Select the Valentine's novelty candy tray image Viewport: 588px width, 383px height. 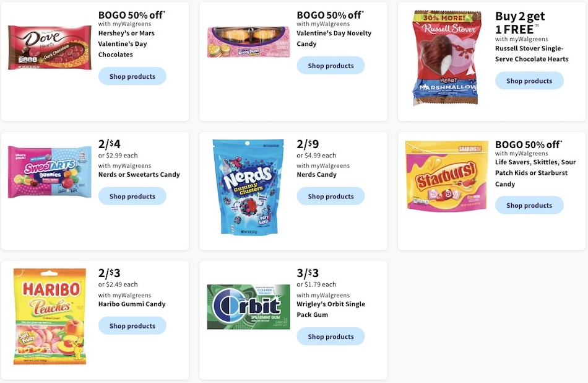click(248, 42)
